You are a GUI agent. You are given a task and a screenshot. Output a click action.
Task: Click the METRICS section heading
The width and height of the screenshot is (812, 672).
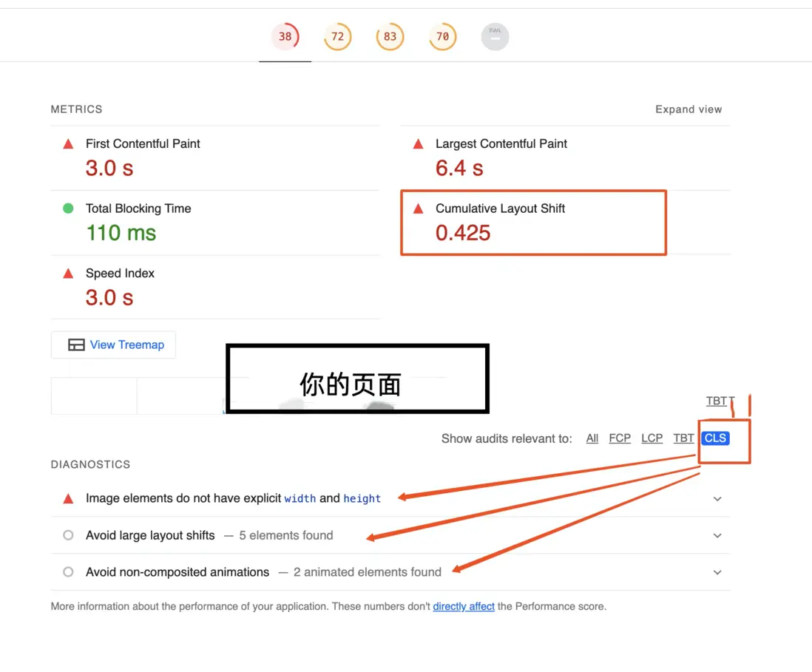coord(77,109)
